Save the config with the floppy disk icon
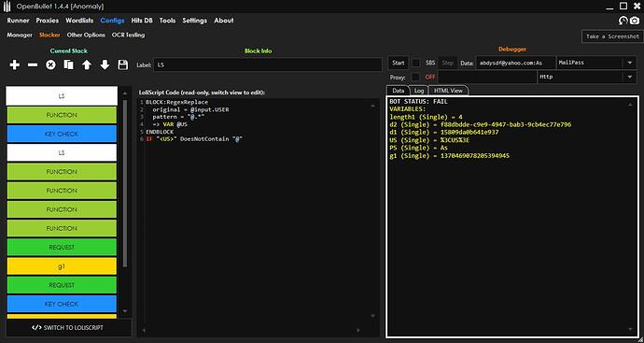Image resolution: width=644 pixels, height=343 pixels. point(123,64)
